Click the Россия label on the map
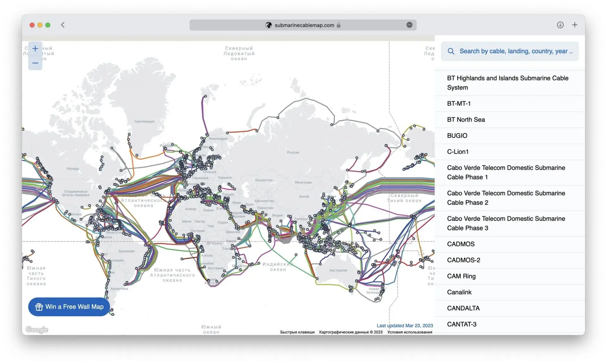Image resolution: width=607 pixels, height=364 pixels. (293, 153)
